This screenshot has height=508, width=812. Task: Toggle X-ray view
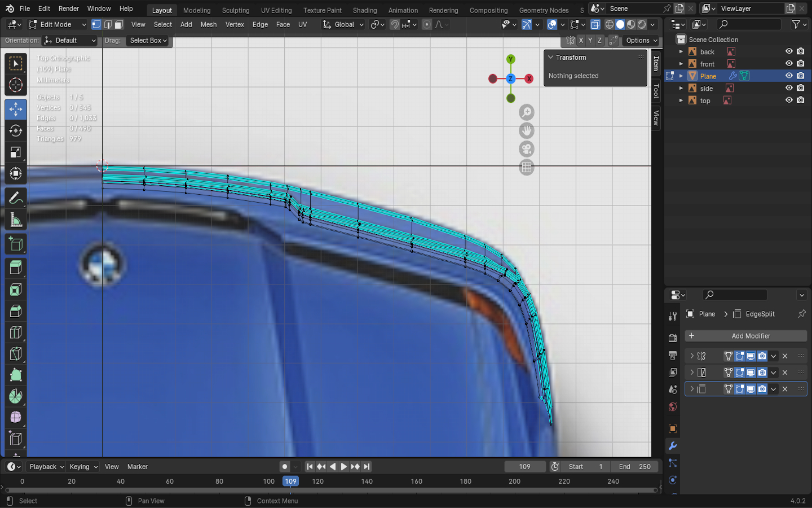pyautogui.click(x=595, y=24)
